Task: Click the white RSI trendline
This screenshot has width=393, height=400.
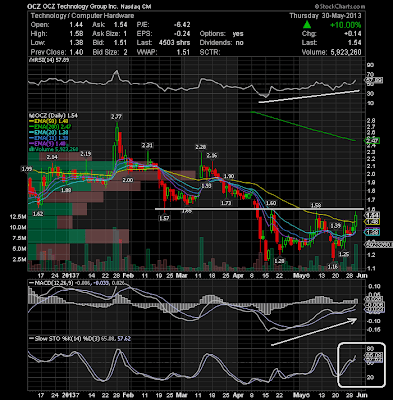Action: pos(309,96)
